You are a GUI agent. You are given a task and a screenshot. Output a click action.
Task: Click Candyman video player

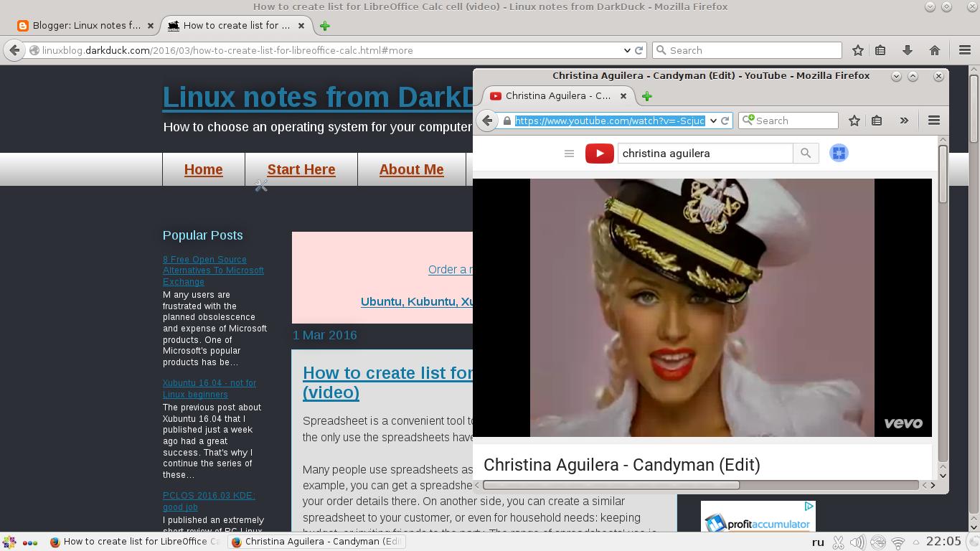(702, 308)
